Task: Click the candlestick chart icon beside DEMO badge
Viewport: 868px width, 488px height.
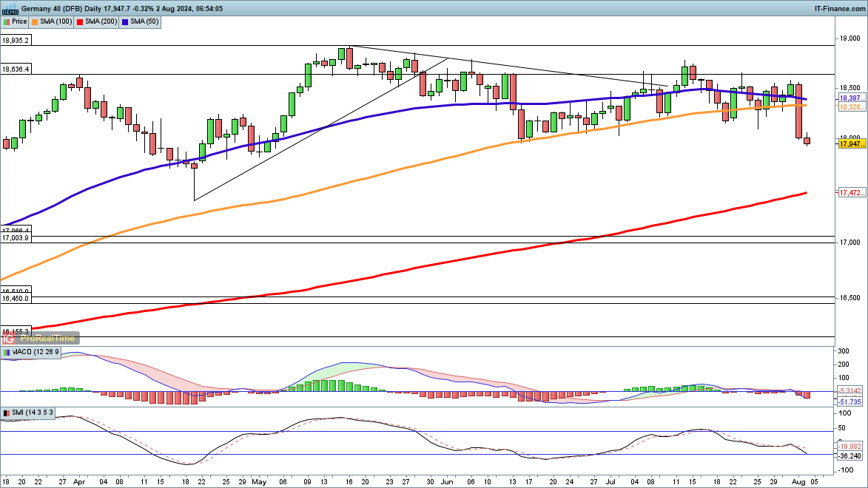Action: [11, 6]
